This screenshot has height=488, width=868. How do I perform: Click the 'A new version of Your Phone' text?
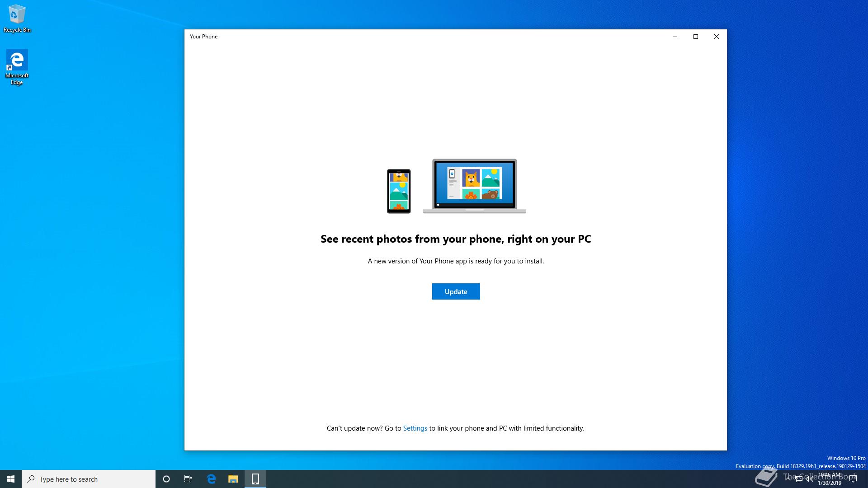456,261
